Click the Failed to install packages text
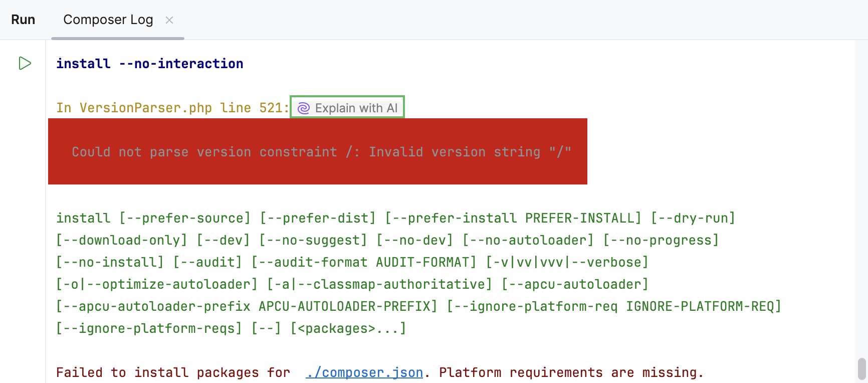The width and height of the screenshot is (868, 383). tap(173, 372)
